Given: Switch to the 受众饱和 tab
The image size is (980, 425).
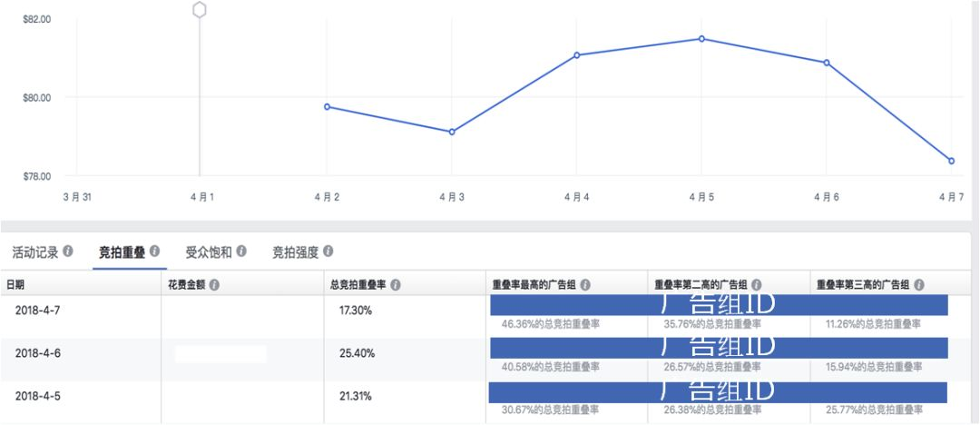Looking at the screenshot, I should pos(209,252).
